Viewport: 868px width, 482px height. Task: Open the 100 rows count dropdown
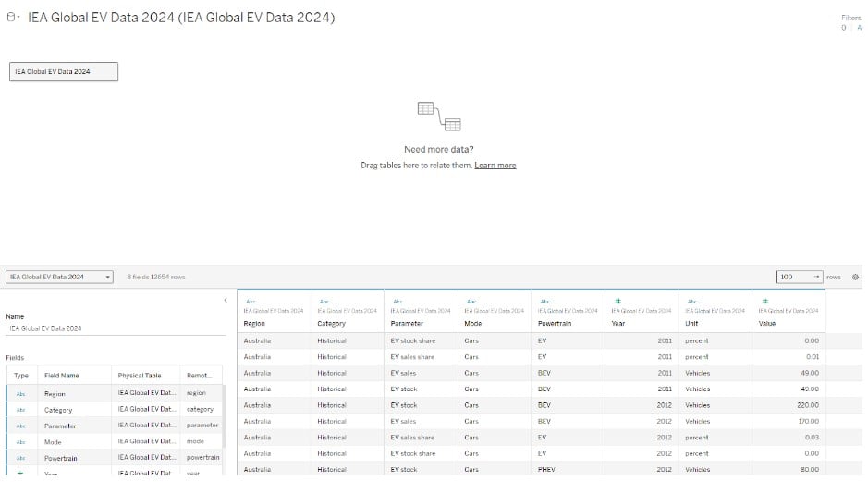[800, 277]
